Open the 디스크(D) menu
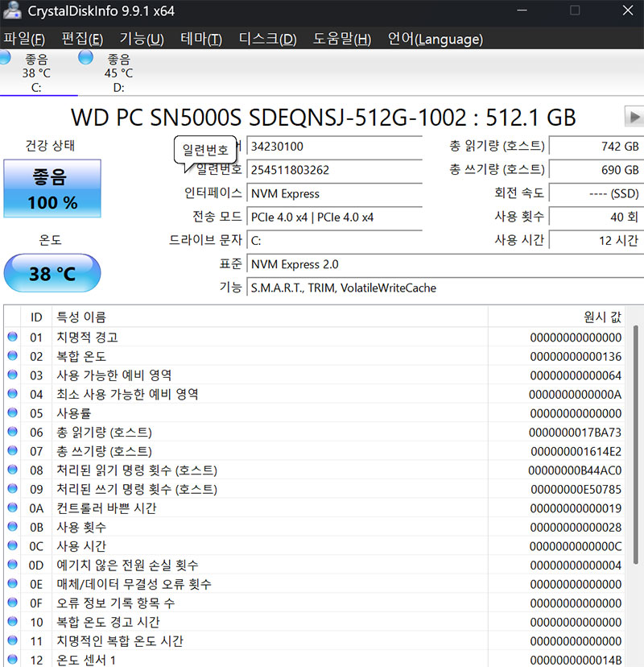Viewport: 644px width, 667px height. tap(267, 39)
